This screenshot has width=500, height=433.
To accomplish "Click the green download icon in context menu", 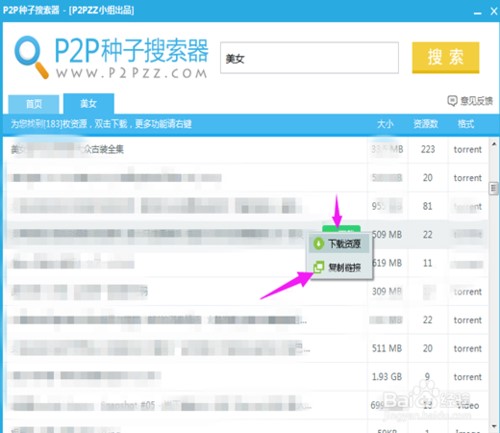I will tap(319, 243).
